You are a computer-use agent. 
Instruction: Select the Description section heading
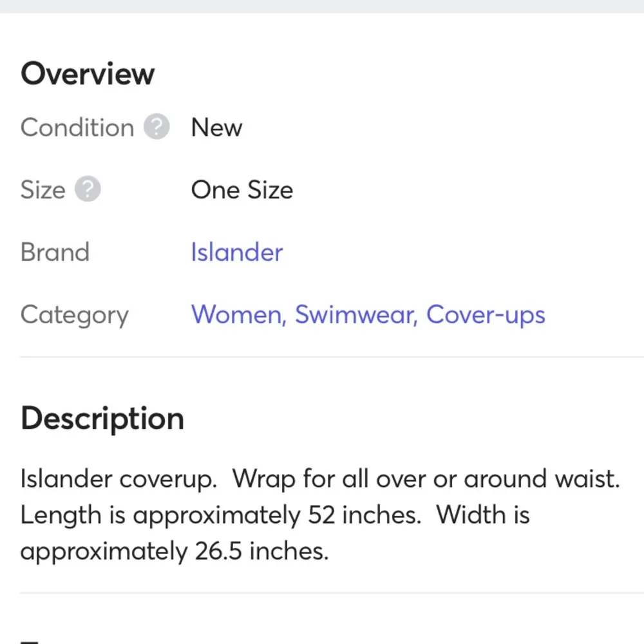click(102, 419)
